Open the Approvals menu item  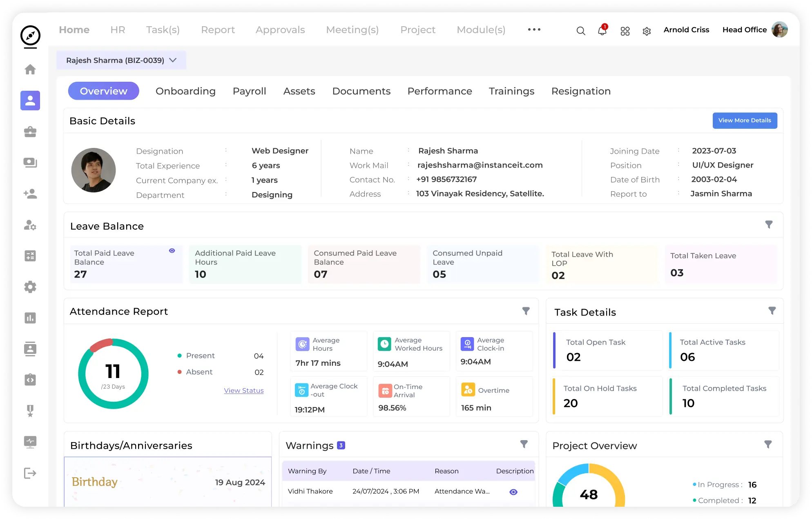[280, 30]
